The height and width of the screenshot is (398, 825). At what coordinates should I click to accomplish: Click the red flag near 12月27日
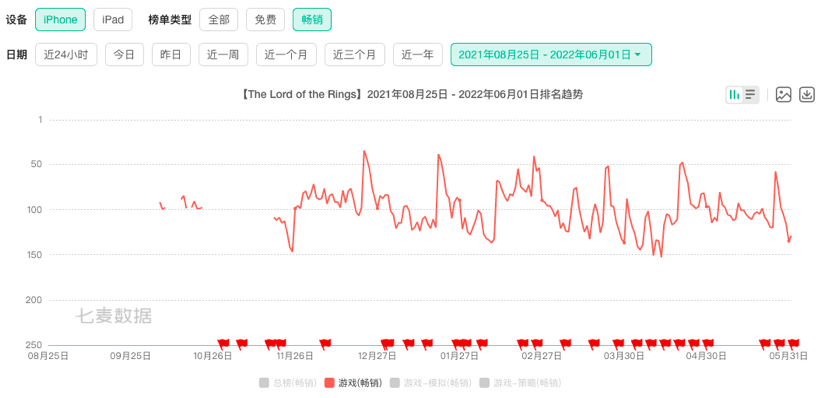tap(386, 344)
